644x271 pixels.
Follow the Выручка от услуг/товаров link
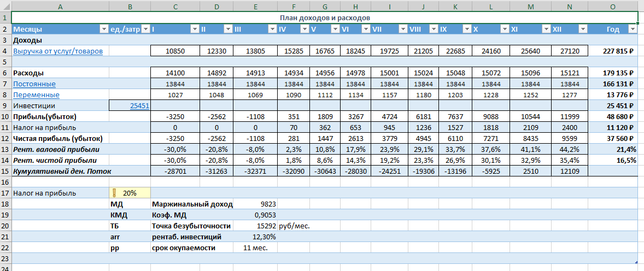click(58, 51)
